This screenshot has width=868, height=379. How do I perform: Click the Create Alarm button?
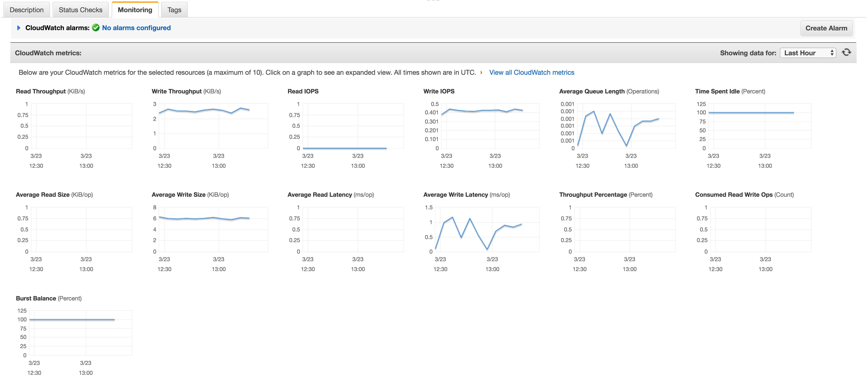826,28
